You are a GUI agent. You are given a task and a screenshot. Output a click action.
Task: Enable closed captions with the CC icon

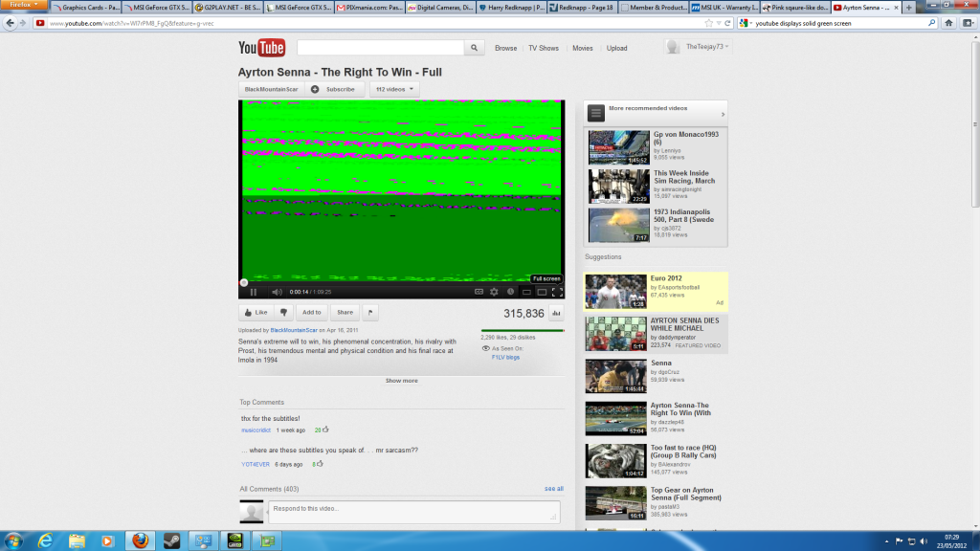(x=477, y=293)
